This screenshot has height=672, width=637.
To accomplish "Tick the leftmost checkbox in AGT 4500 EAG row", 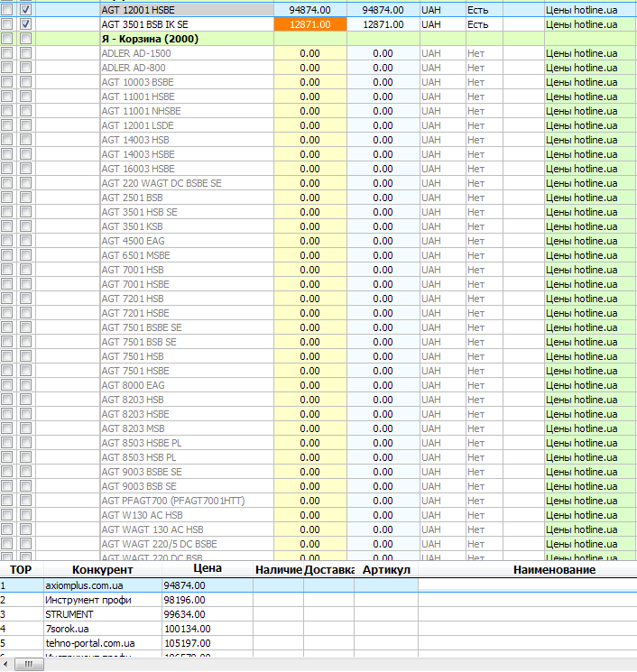I will pos(7,241).
